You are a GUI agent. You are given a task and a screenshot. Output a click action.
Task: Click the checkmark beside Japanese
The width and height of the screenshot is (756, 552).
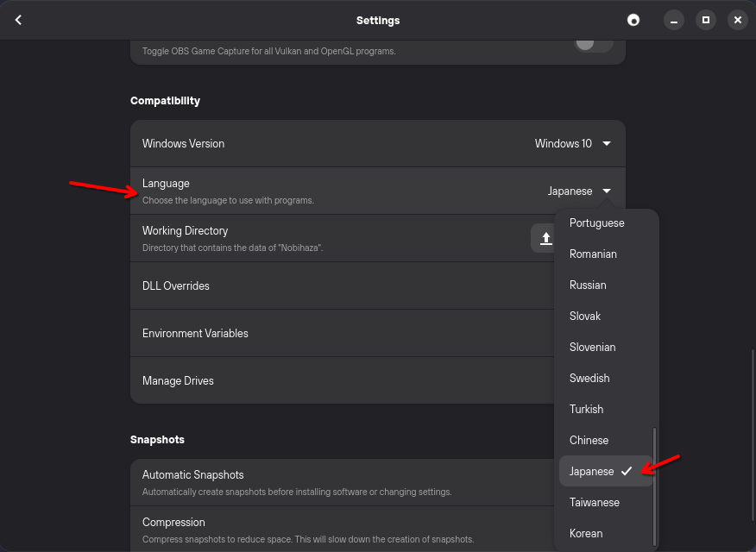(627, 471)
